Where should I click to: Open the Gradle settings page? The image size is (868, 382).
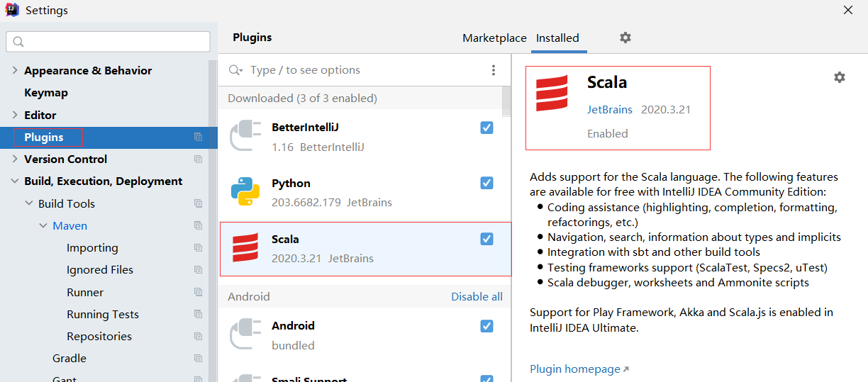(x=69, y=359)
